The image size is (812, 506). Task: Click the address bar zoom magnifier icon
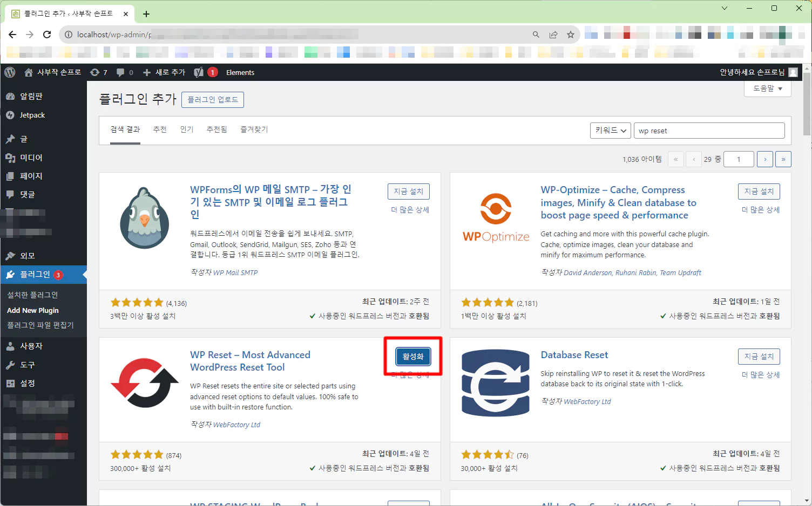point(536,35)
